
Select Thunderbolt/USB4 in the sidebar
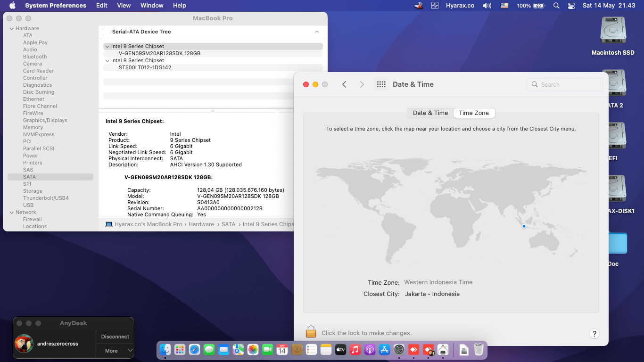(x=46, y=198)
